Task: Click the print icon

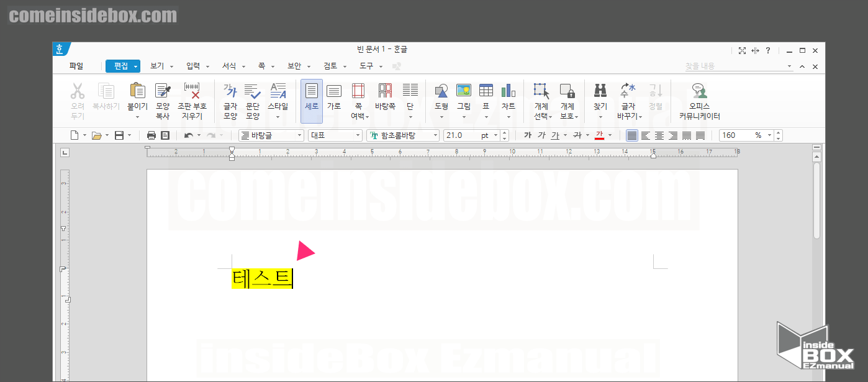Action: (151, 135)
